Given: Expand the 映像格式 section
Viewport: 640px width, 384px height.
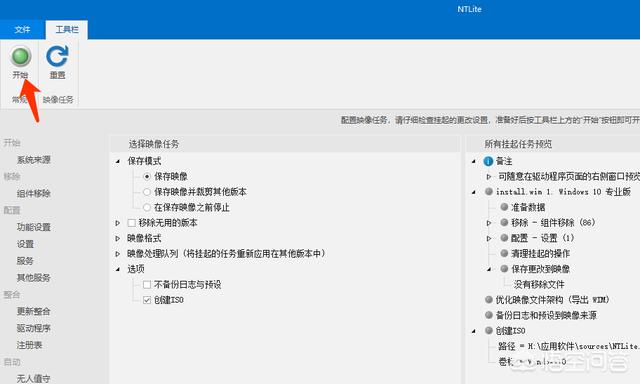Looking at the screenshot, I should tap(118, 238).
